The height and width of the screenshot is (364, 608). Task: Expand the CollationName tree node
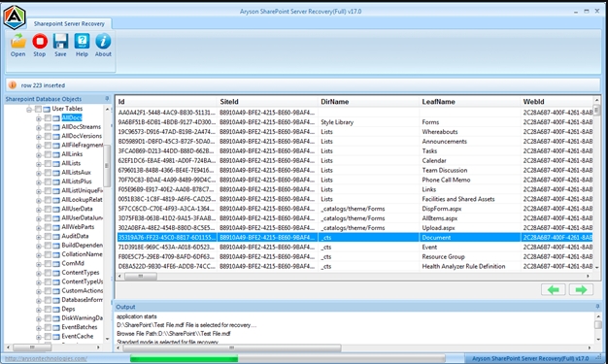[x=39, y=255]
